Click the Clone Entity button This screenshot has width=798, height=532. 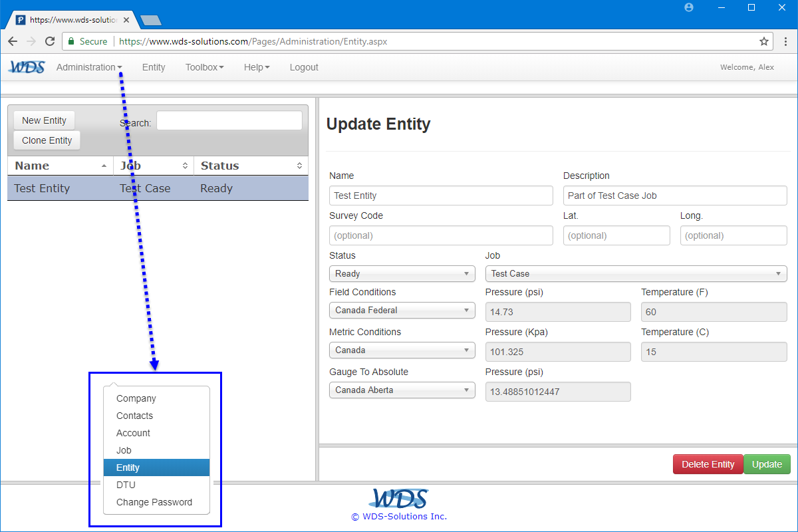point(47,140)
